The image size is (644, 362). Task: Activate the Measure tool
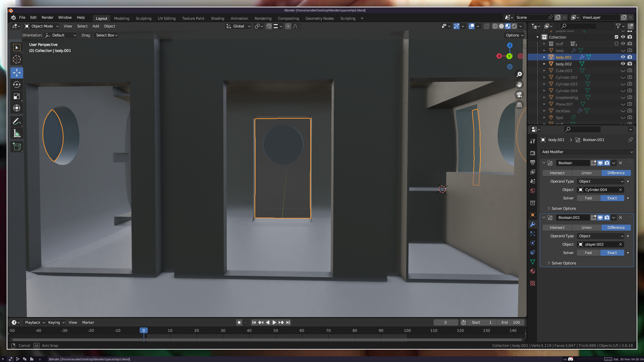point(17,134)
